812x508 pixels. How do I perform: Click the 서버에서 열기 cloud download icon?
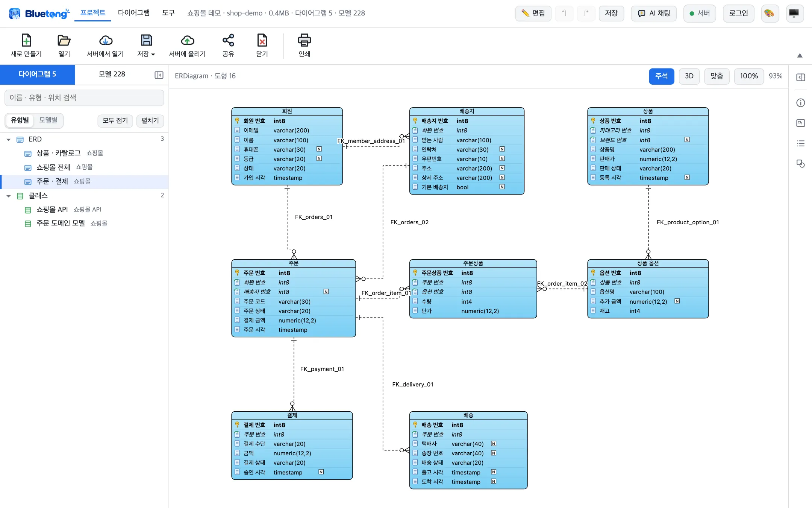pos(106,40)
